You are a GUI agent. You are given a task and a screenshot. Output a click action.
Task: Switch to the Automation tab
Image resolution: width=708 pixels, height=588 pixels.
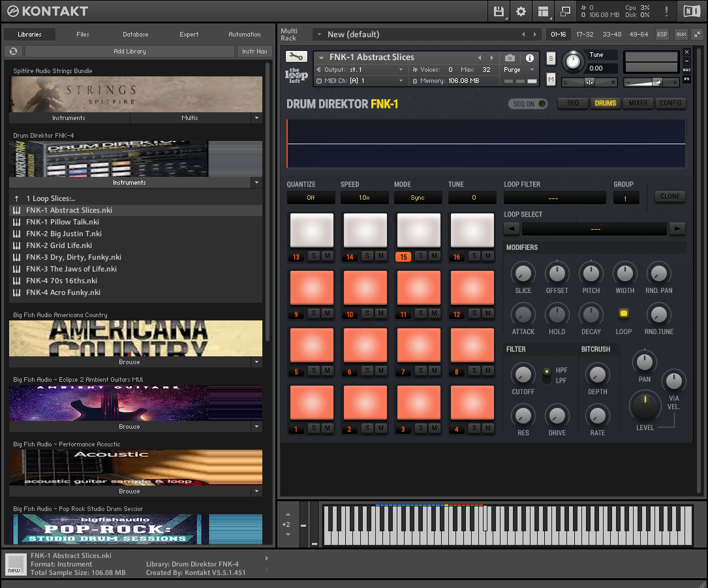[244, 35]
